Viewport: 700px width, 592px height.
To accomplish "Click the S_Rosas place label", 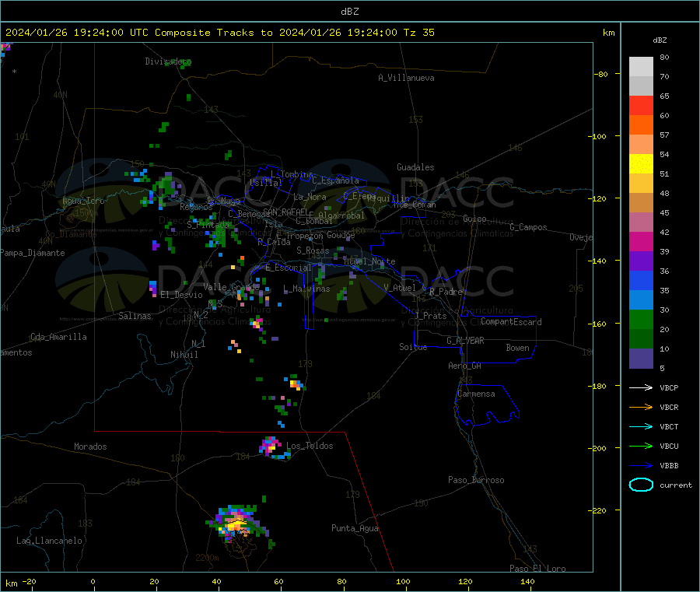I will [x=313, y=250].
